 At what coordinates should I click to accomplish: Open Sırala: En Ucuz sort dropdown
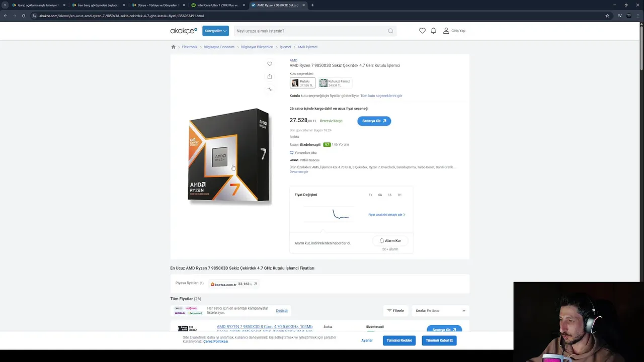coord(441,311)
